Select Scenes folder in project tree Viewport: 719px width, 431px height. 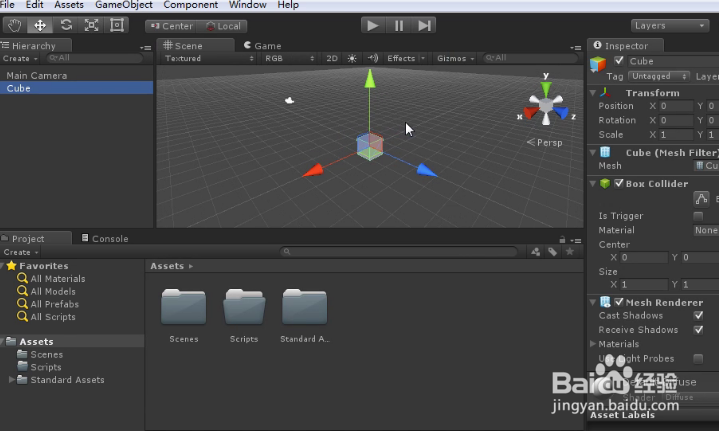tap(46, 354)
